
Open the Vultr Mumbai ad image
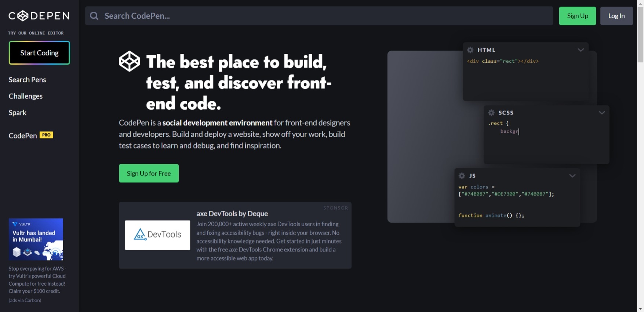click(x=36, y=239)
